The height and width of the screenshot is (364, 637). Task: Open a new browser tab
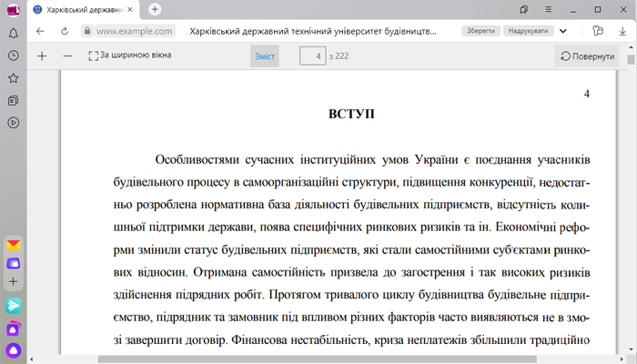point(155,9)
